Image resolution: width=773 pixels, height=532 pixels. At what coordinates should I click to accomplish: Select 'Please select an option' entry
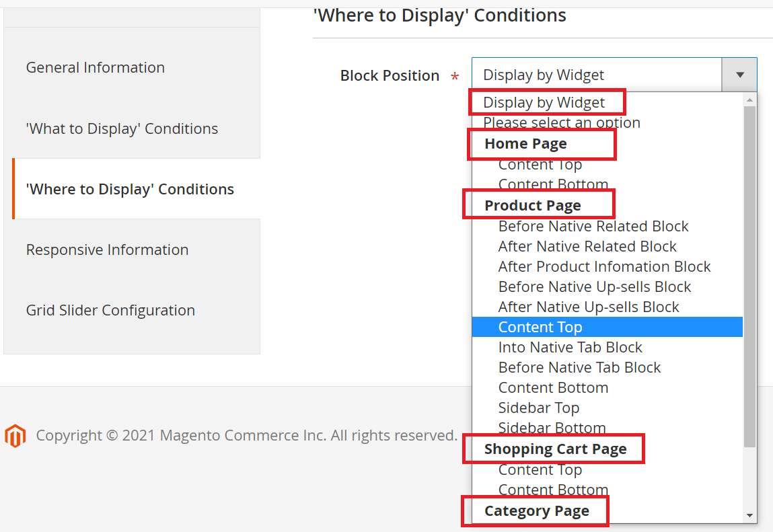coord(561,122)
